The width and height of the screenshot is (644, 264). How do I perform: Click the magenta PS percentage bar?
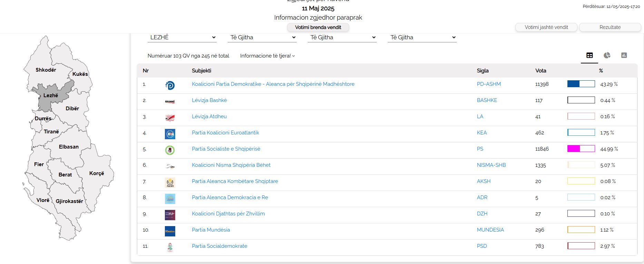click(x=581, y=149)
